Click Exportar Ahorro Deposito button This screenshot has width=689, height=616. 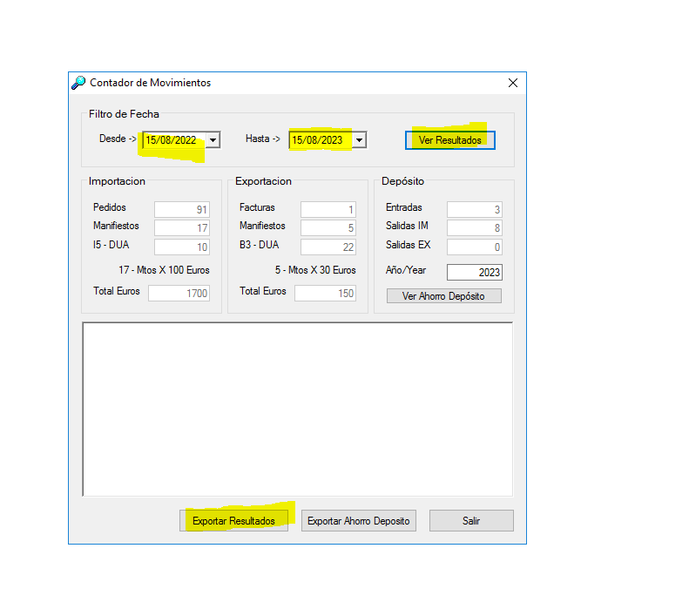tap(358, 521)
